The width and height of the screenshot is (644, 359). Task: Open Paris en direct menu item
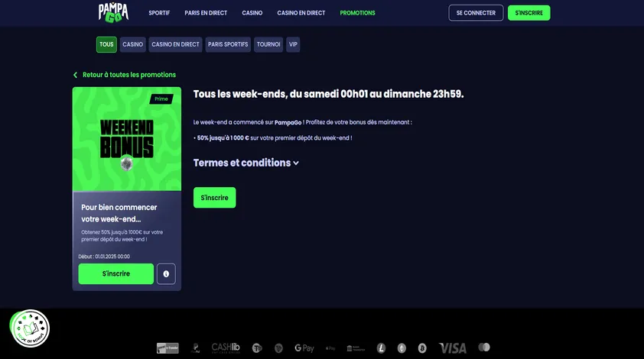pyautogui.click(x=206, y=13)
